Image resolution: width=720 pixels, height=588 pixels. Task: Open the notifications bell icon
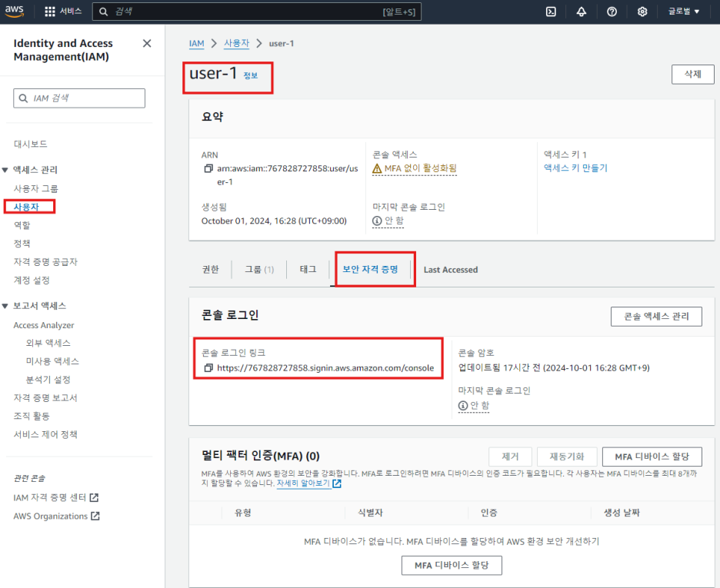tap(582, 12)
